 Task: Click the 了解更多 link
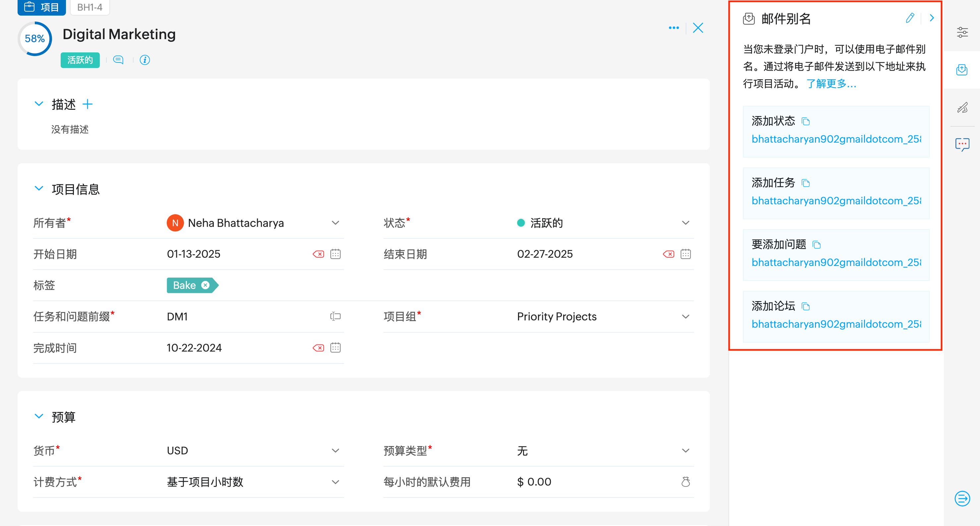pyautogui.click(x=831, y=84)
